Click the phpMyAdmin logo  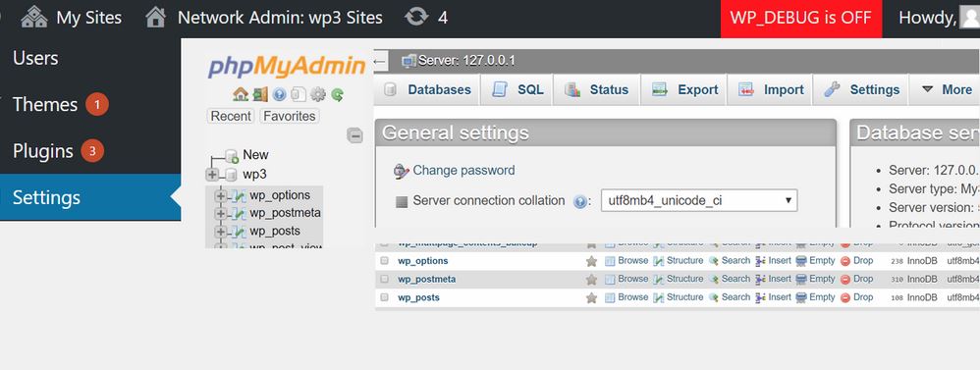click(287, 67)
